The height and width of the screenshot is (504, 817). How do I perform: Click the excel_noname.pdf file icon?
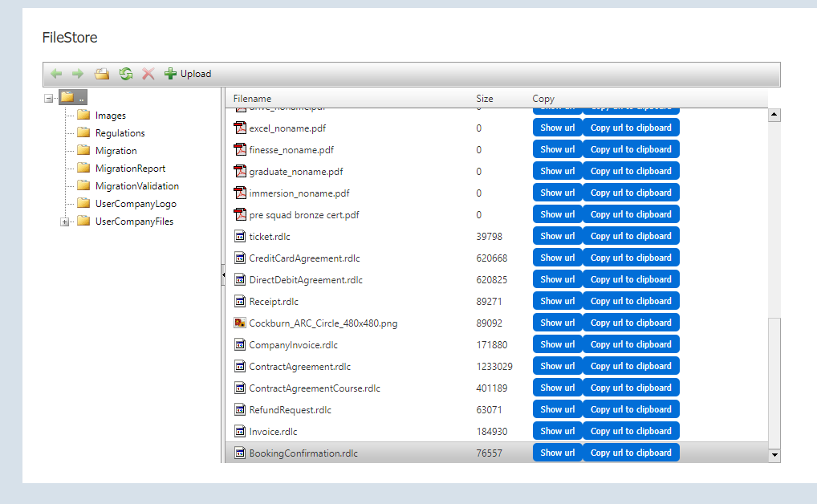click(239, 128)
